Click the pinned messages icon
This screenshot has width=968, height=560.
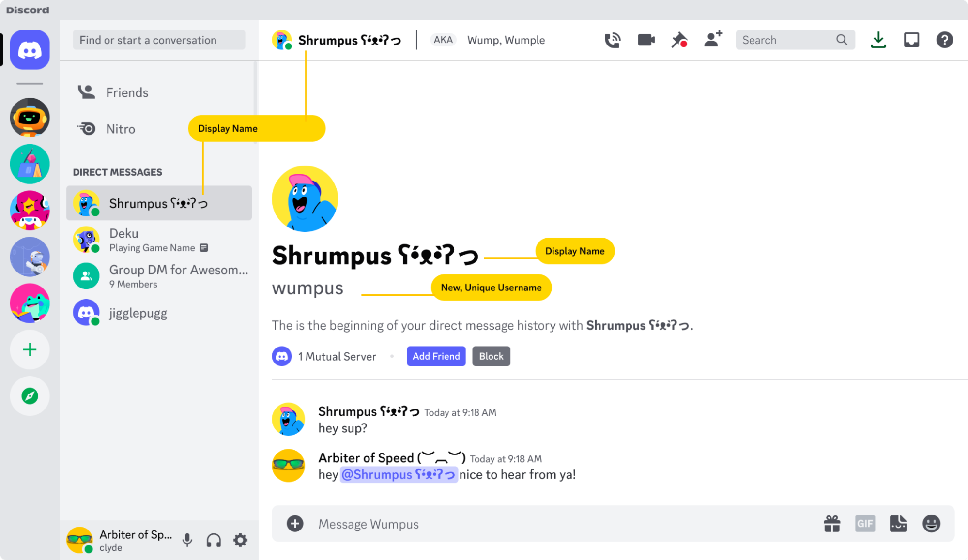click(679, 40)
